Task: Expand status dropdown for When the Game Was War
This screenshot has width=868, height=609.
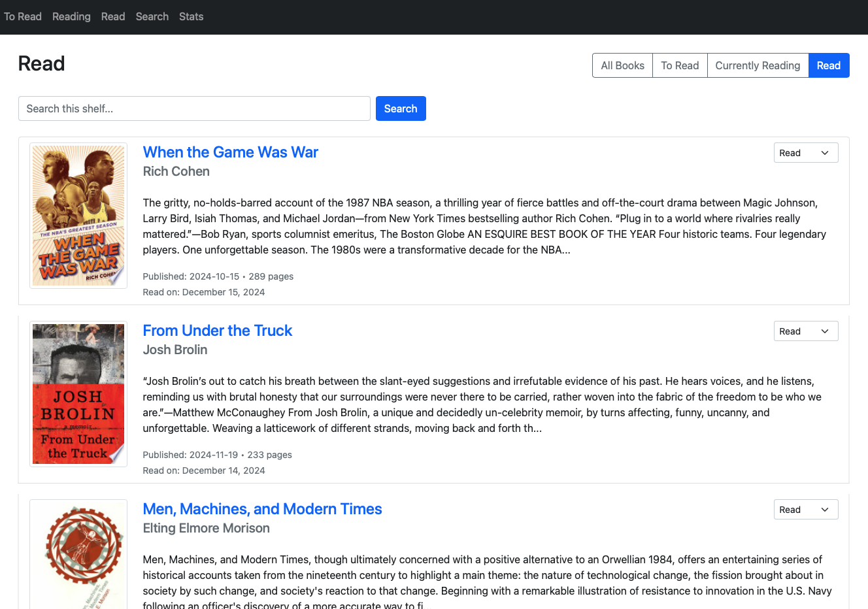Action: (805, 153)
